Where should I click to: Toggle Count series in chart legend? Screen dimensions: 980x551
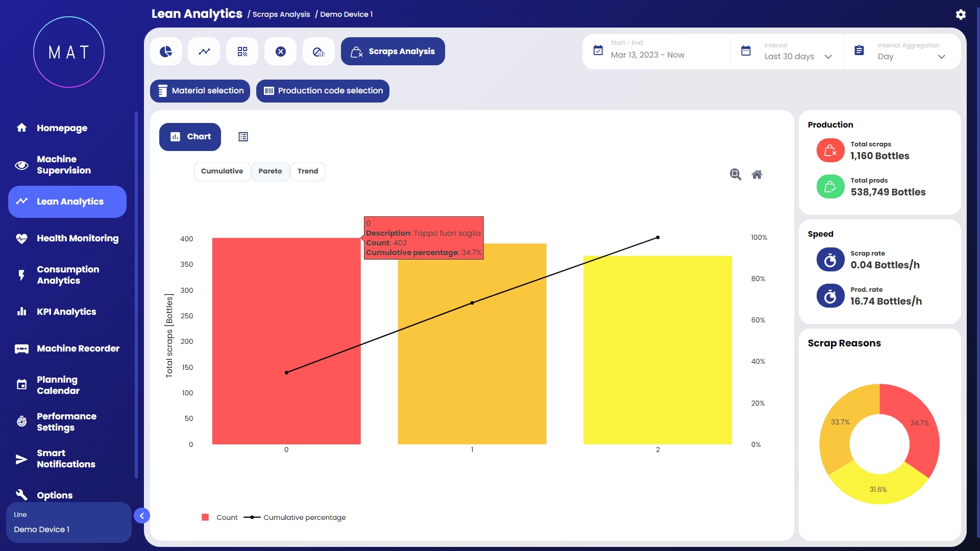click(220, 517)
